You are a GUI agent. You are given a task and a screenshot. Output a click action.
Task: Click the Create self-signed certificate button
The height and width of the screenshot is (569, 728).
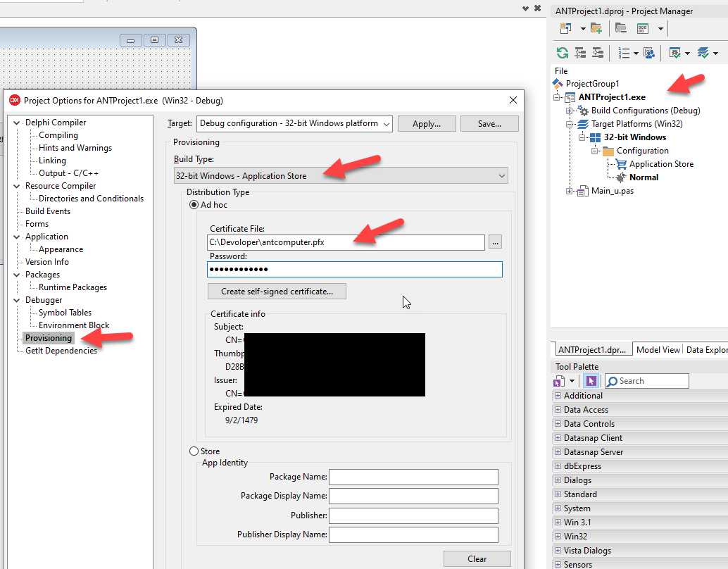(277, 292)
